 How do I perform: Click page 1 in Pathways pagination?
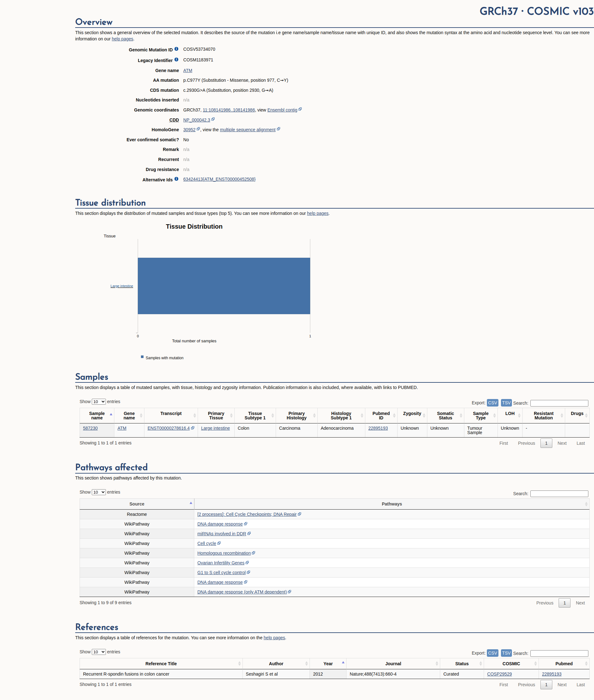point(564,603)
